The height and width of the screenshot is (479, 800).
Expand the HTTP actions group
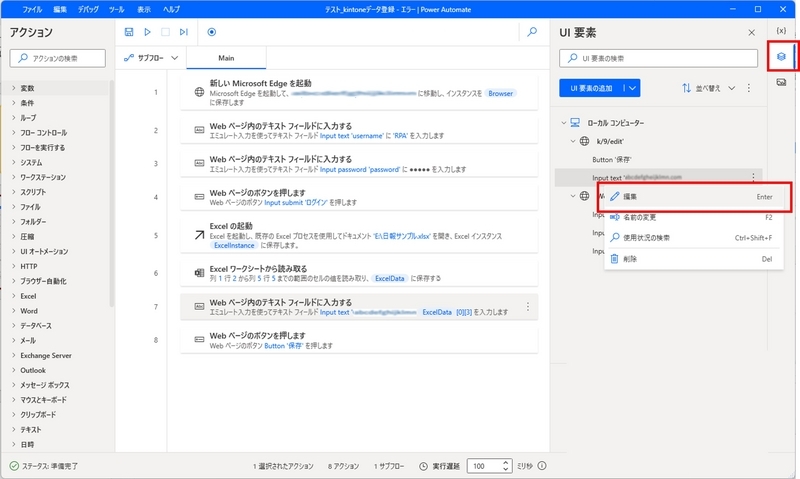point(13,266)
